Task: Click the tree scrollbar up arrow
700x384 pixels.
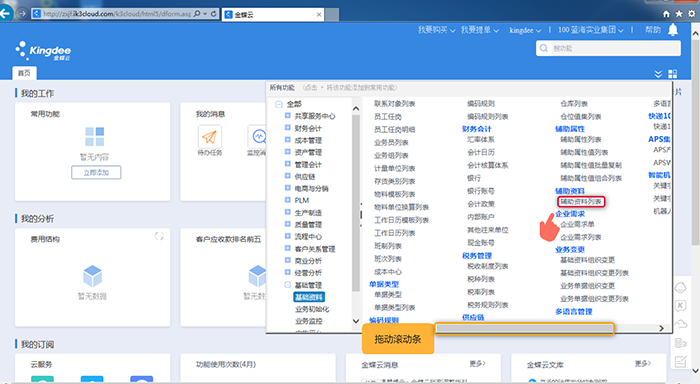Action: point(356,109)
